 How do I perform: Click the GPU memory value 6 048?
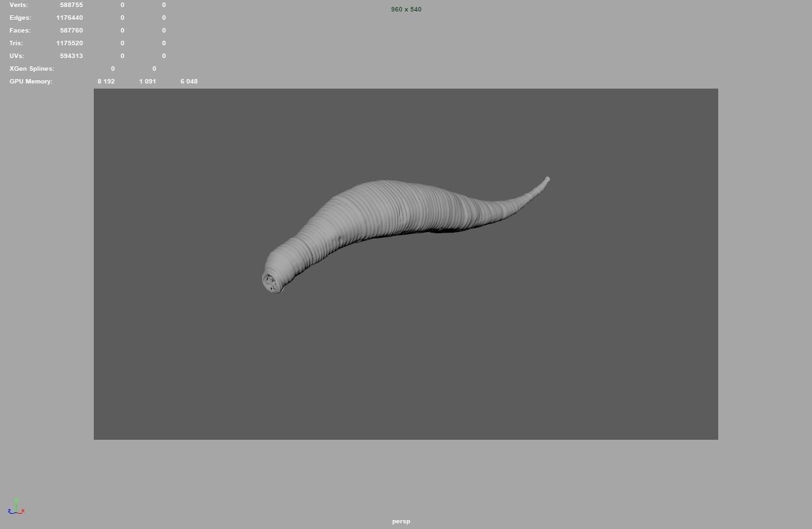189,82
